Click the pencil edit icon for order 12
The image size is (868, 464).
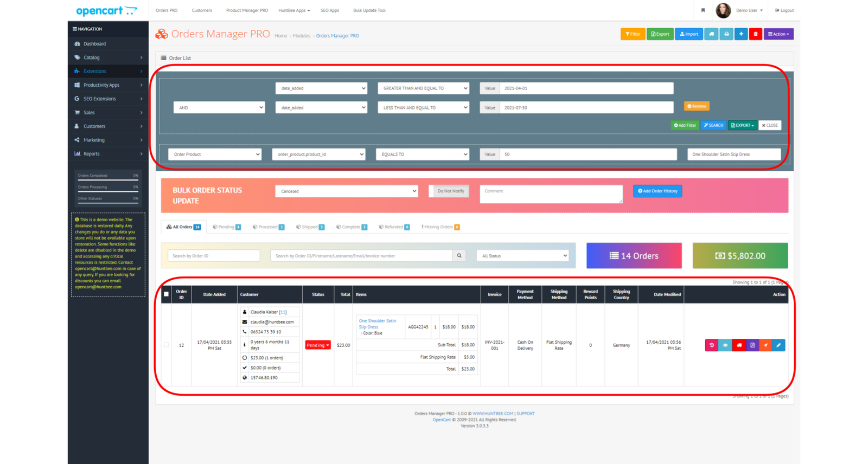click(778, 345)
